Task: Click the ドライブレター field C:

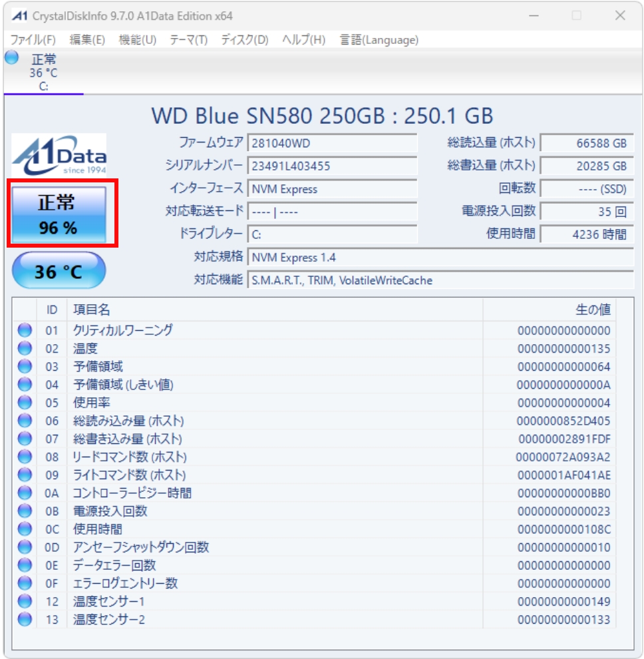Action: tap(332, 234)
